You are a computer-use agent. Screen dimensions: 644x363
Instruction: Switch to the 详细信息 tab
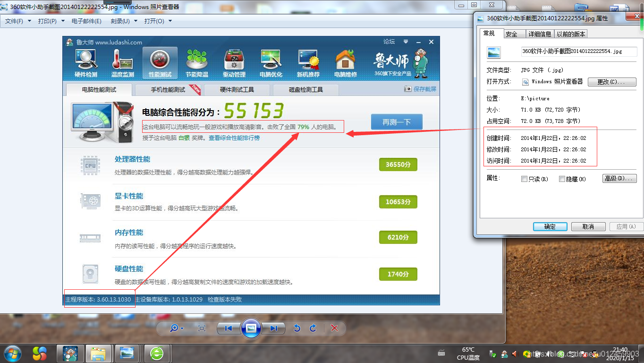click(540, 34)
